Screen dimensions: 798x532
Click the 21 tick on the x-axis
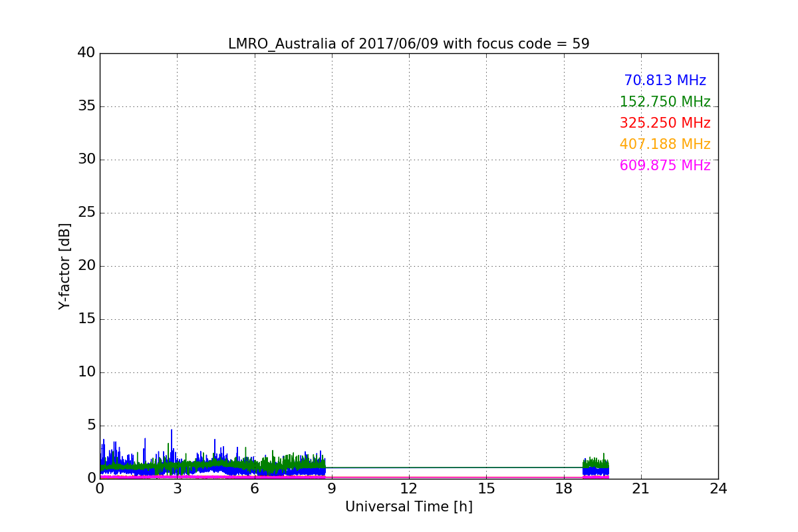click(640, 488)
